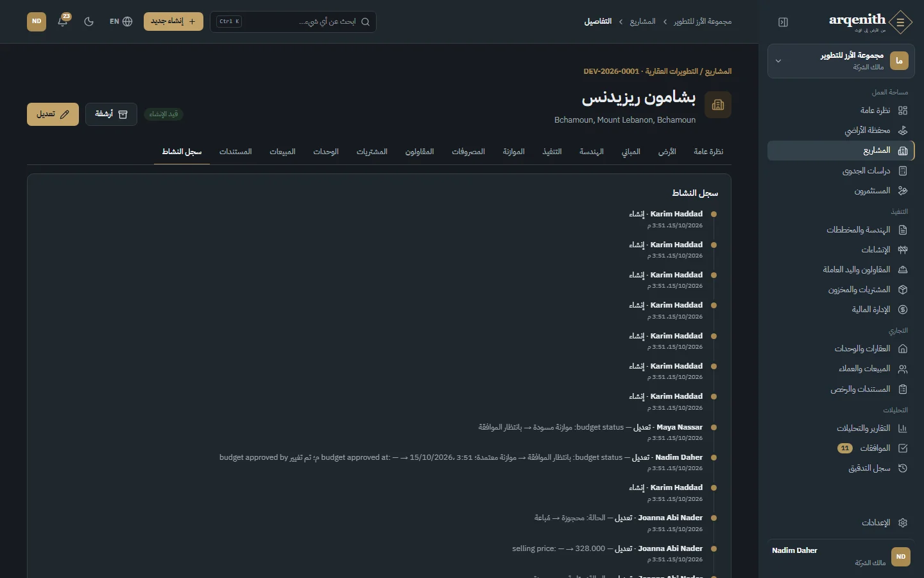
Task: Open المبيعات والعملاء icon
Action: coord(903,369)
